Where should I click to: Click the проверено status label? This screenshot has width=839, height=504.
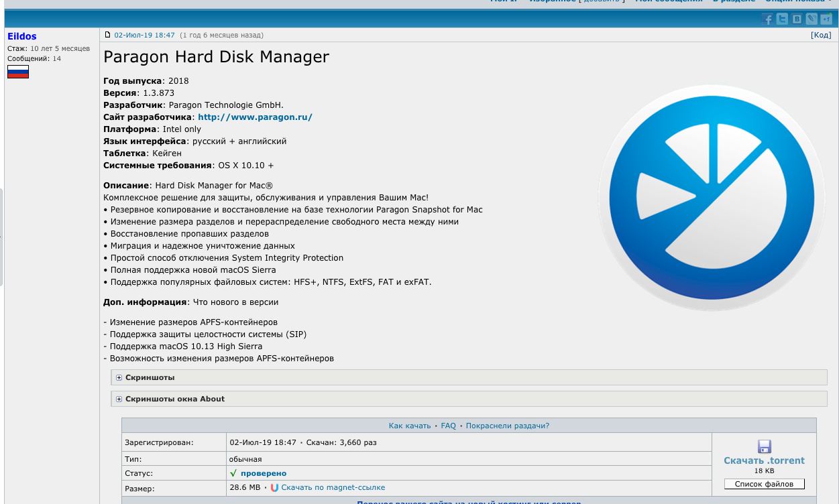264,473
